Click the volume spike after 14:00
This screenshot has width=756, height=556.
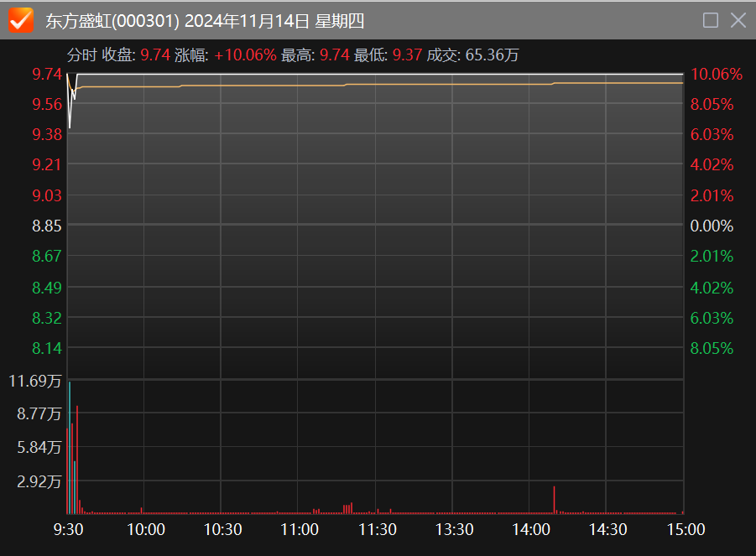[x=554, y=500]
